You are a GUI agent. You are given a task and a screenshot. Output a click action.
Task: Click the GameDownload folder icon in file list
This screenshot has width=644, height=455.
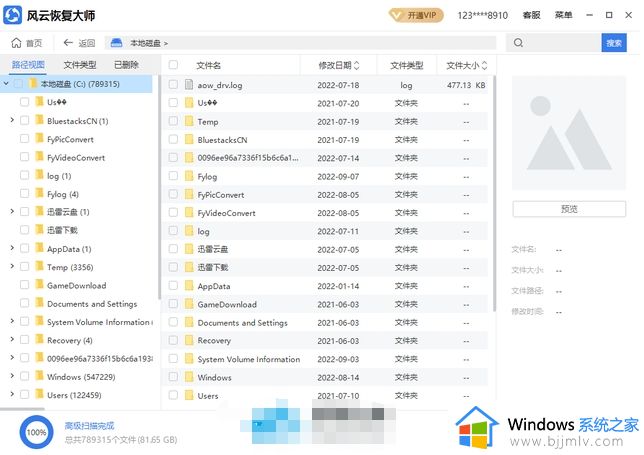189,304
